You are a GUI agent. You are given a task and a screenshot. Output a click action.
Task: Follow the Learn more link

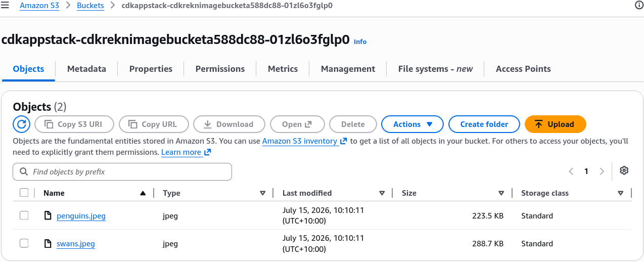coord(181,152)
